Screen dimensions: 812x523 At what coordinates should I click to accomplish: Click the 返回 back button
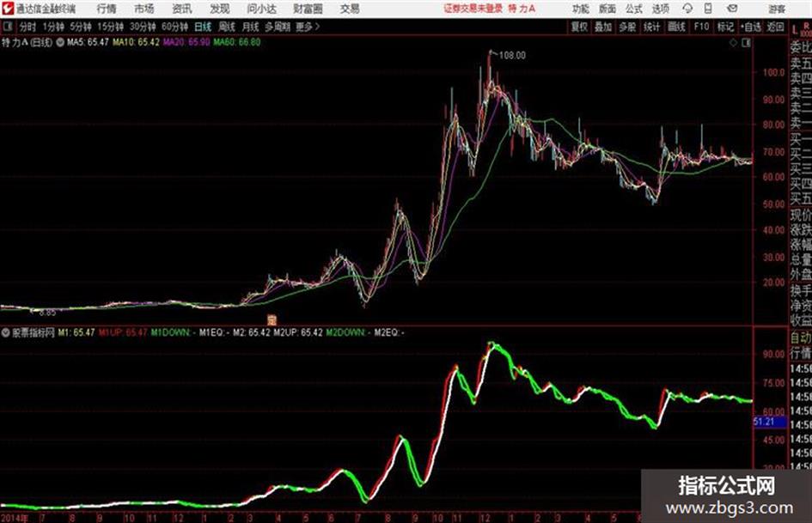pyautogui.click(x=775, y=27)
